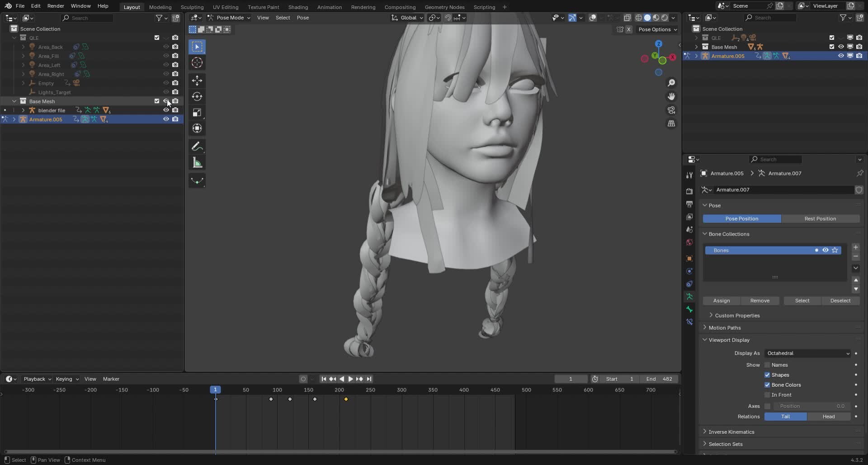Image resolution: width=868 pixels, height=465 pixels.
Task: Switch to the Shading workspace tab
Action: (297, 7)
